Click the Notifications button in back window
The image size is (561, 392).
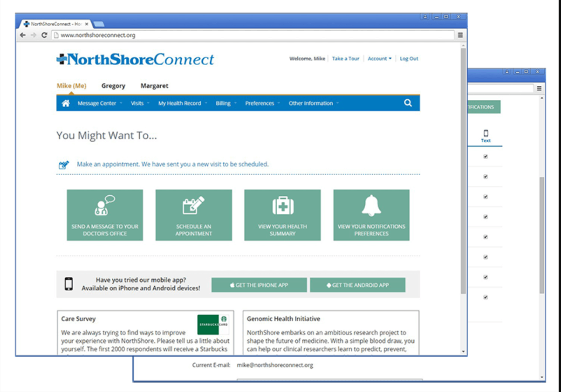coord(484,107)
